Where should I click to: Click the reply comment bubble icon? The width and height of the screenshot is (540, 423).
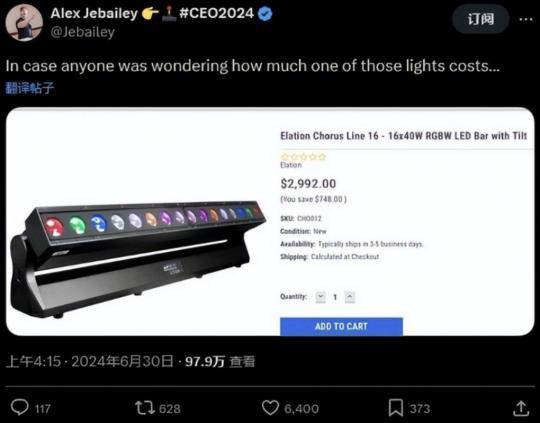(x=20, y=407)
